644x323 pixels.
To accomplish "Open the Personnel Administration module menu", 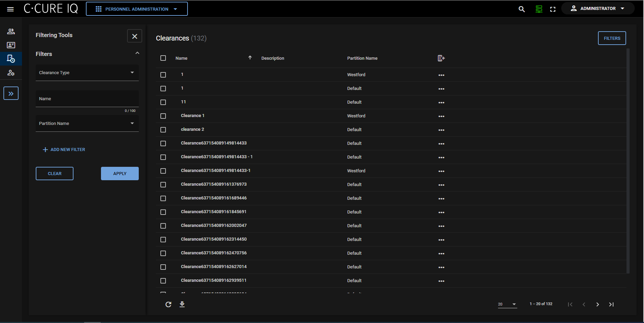I will tap(137, 9).
